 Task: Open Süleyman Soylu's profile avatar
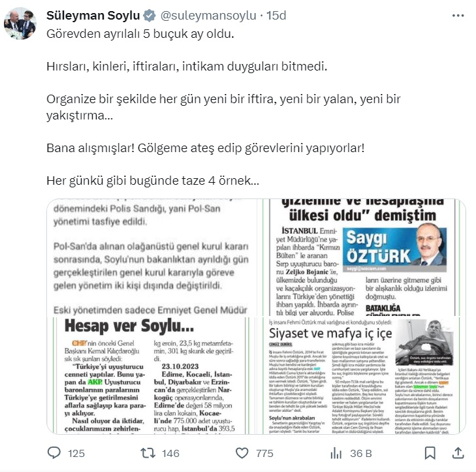20,24
